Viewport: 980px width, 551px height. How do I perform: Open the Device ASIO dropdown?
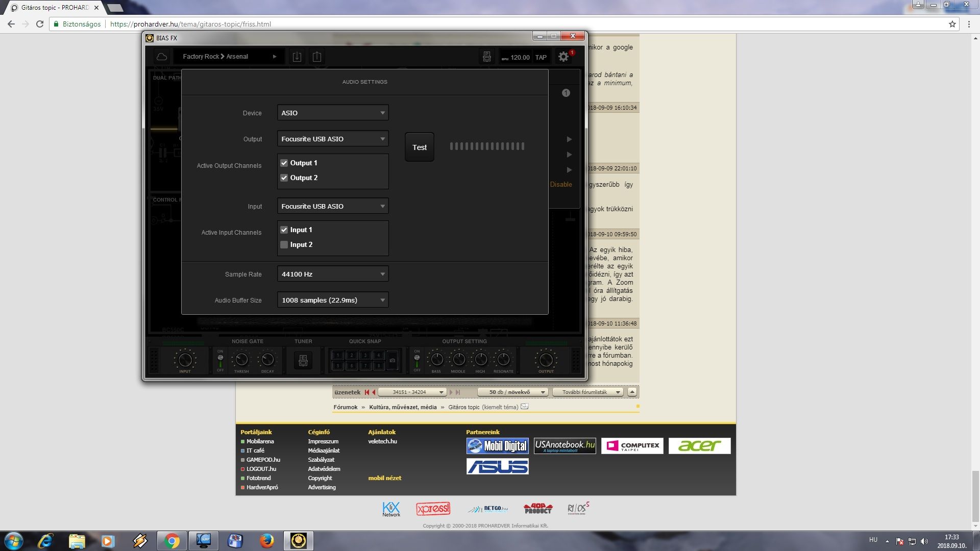click(332, 113)
